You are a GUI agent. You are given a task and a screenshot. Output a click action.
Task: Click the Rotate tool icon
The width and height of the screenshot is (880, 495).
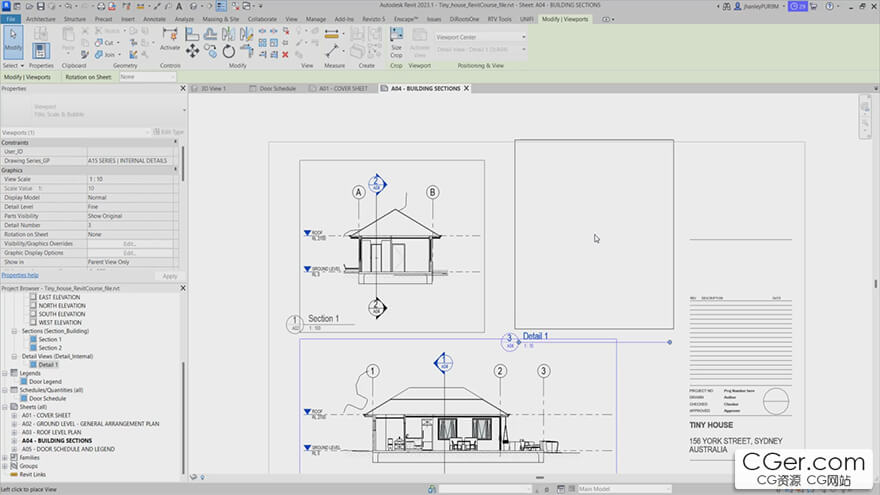pos(229,52)
